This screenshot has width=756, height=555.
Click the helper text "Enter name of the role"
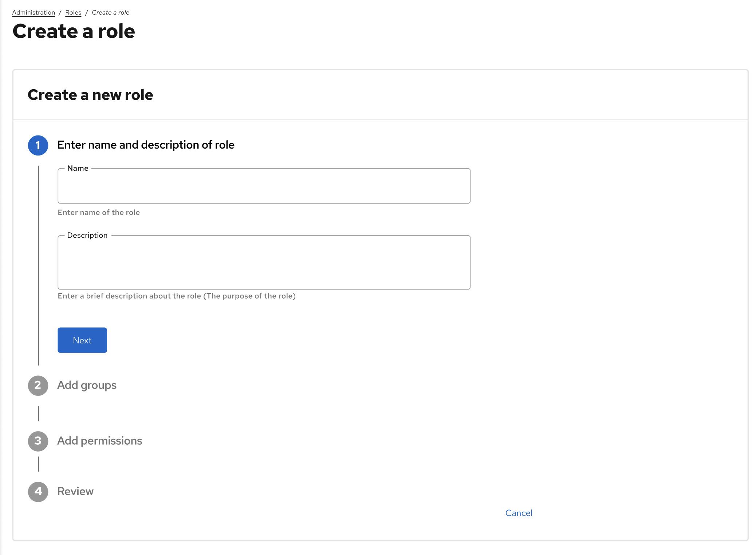[98, 212]
